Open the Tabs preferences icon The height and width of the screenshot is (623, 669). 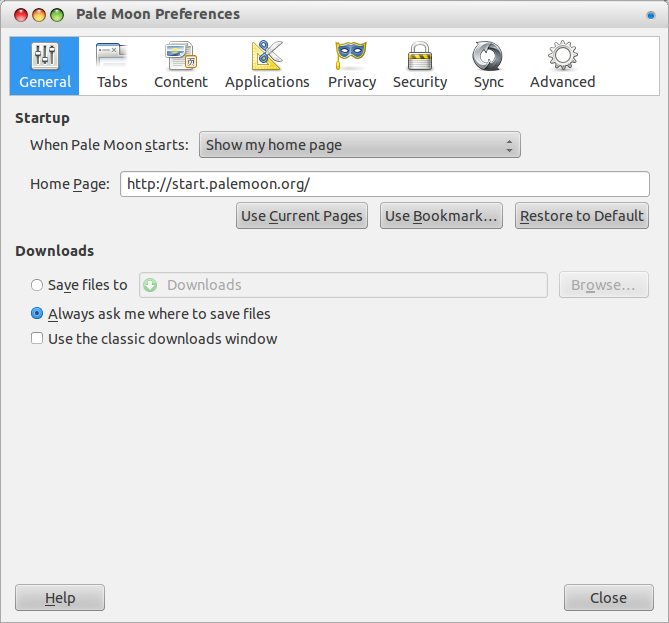pos(112,55)
